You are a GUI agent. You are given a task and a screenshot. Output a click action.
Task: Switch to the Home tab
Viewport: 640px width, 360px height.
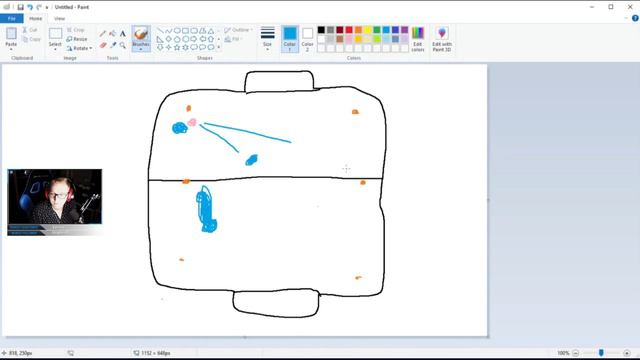coord(36,18)
